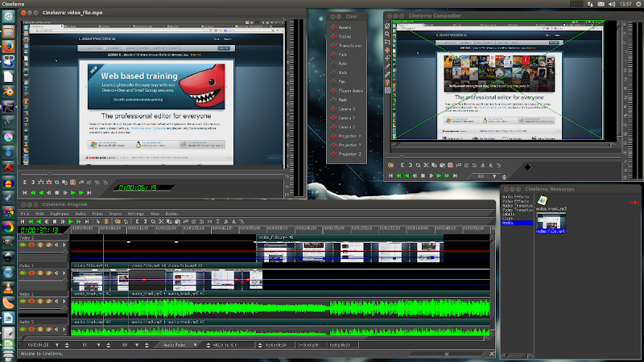The image size is (644, 362).
Task: Click the Viewer position slider bar
Action: [x=153, y=172]
